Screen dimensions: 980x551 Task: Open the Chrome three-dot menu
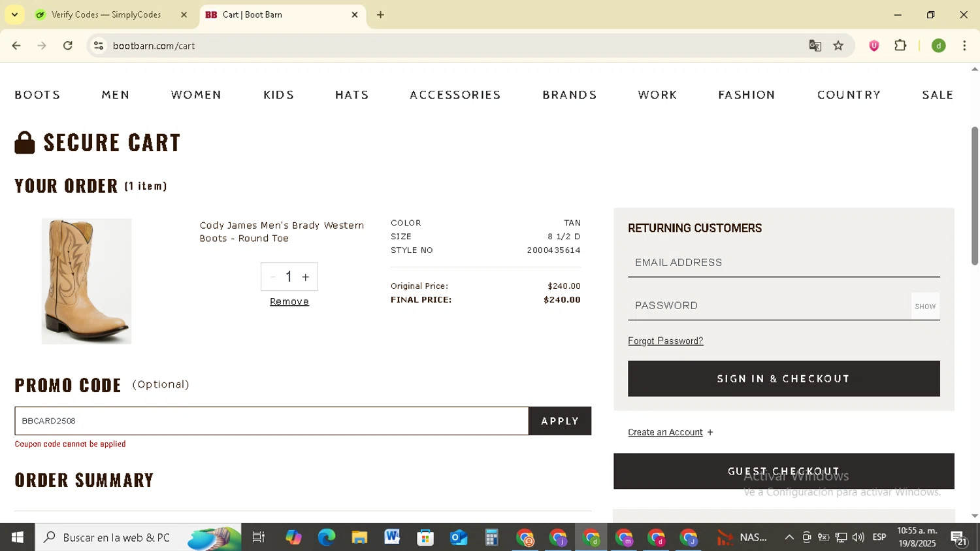point(965,46)
